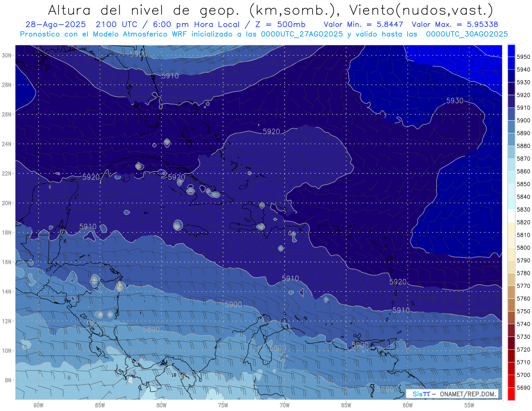
Task: Click the pale yellow swatch between 5810 and 5820
Action: 511,228
